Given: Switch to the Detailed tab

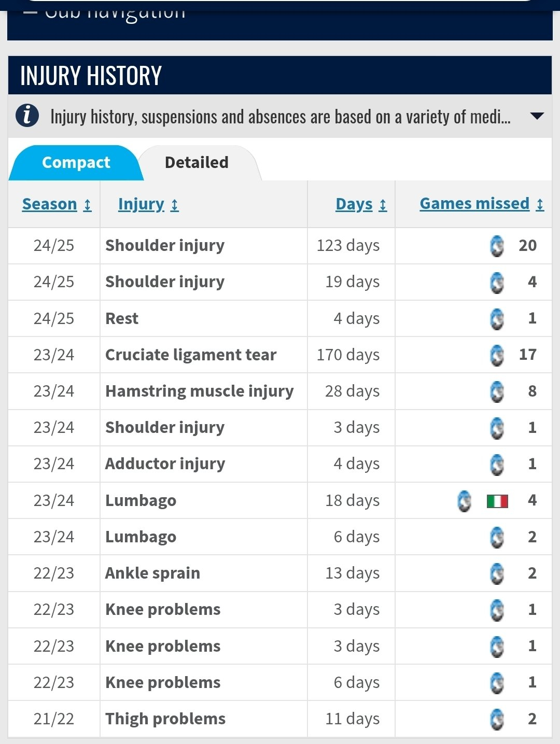Looking at the screenshot, I should pos(197,162).
